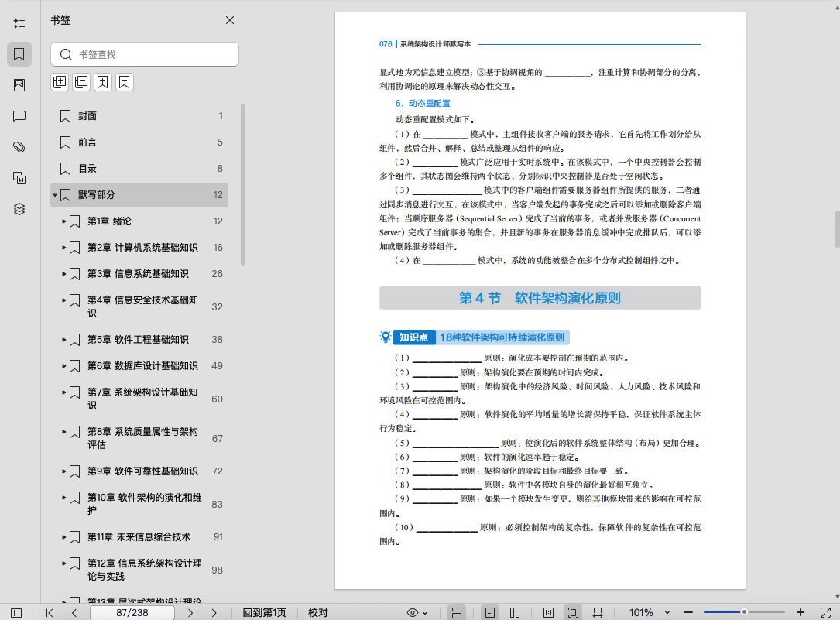The width and height of the screenshot is (840, 620).
Task: Click heading 第4节 软件架构演化原则
Action: (x=540, y=298)
